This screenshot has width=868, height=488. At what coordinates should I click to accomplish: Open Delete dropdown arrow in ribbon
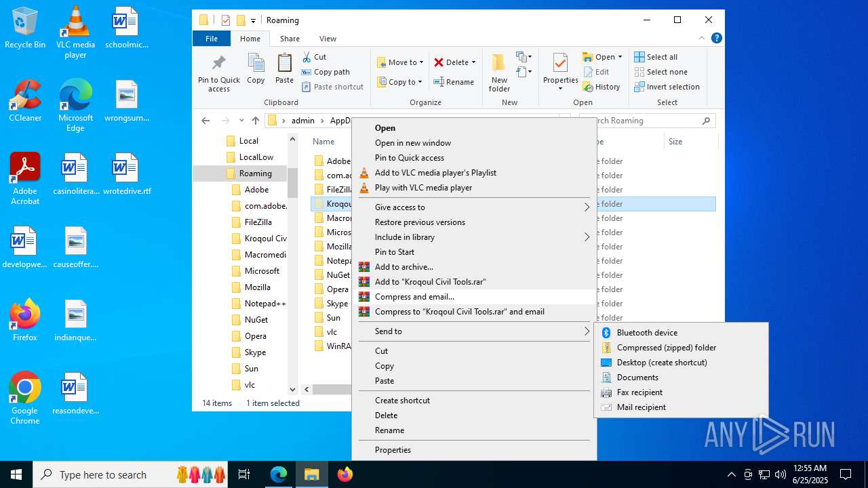pyautogui.click(x=473, y=62)
